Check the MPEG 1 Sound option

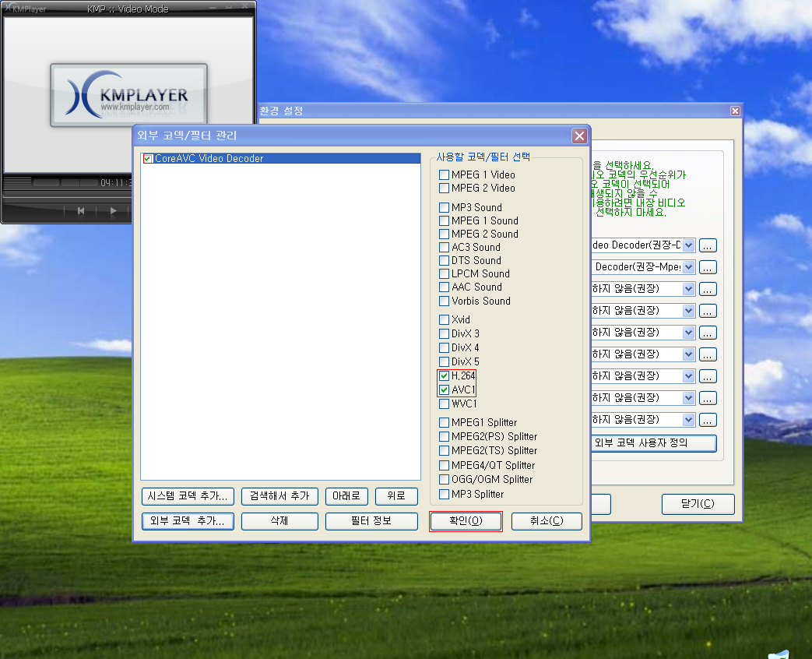[x=444, y=220]
